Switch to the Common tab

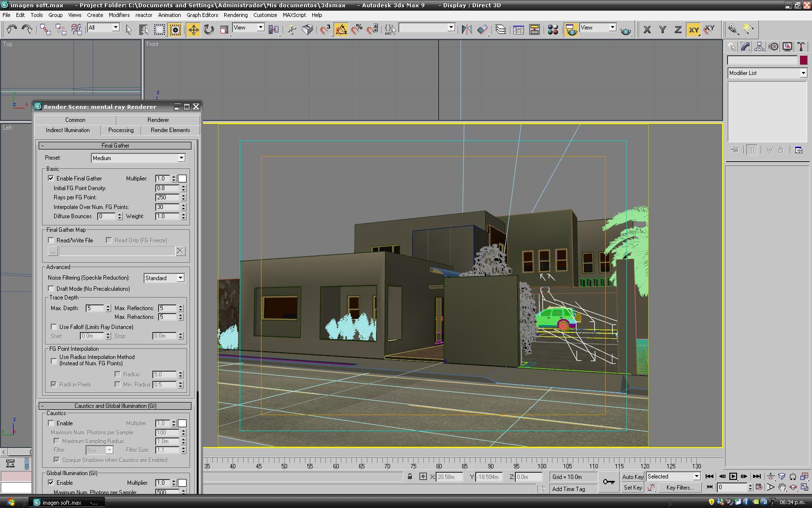75,120
